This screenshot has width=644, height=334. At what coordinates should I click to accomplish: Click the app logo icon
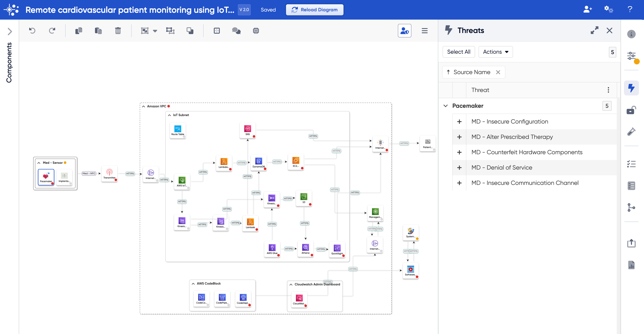click(11, 10)
